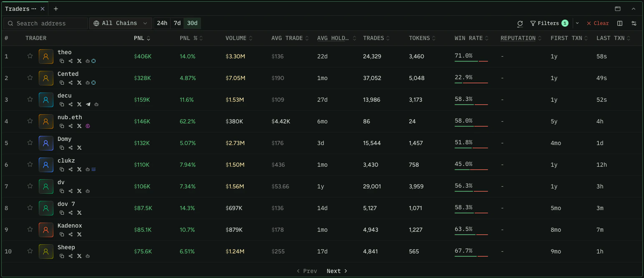Open decu's Telegram link icon
The image size is (644, 278).
tap(88, 104)
